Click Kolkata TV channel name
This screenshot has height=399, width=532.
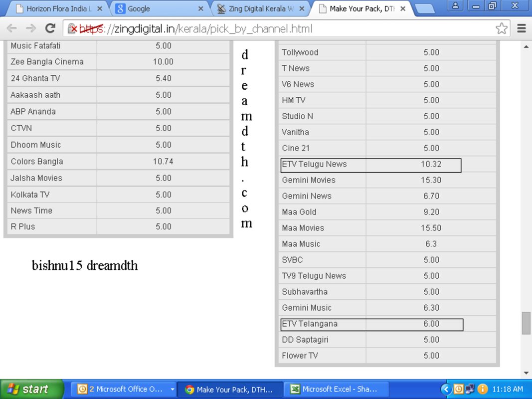pos(30,195)
